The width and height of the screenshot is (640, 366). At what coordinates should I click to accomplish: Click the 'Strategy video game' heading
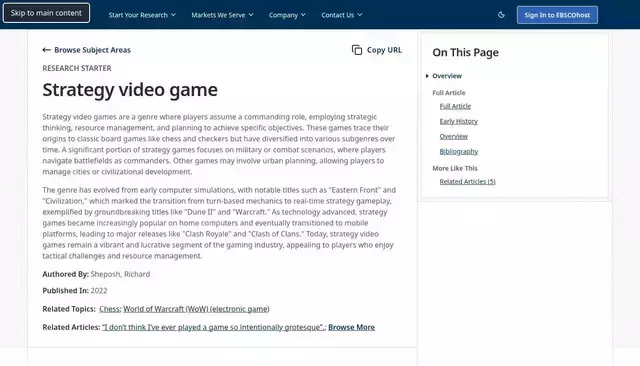[x=130, y=90]
